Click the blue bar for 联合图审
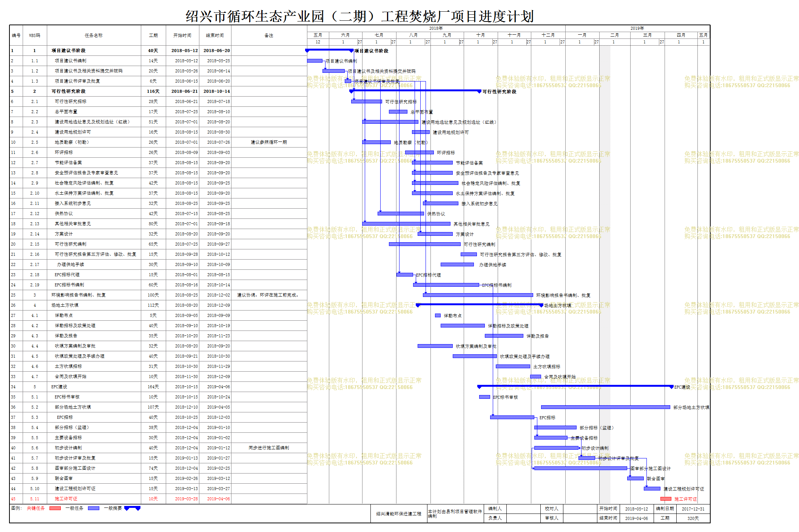Viewport: 799px width, 532px height. pos(635,478)
